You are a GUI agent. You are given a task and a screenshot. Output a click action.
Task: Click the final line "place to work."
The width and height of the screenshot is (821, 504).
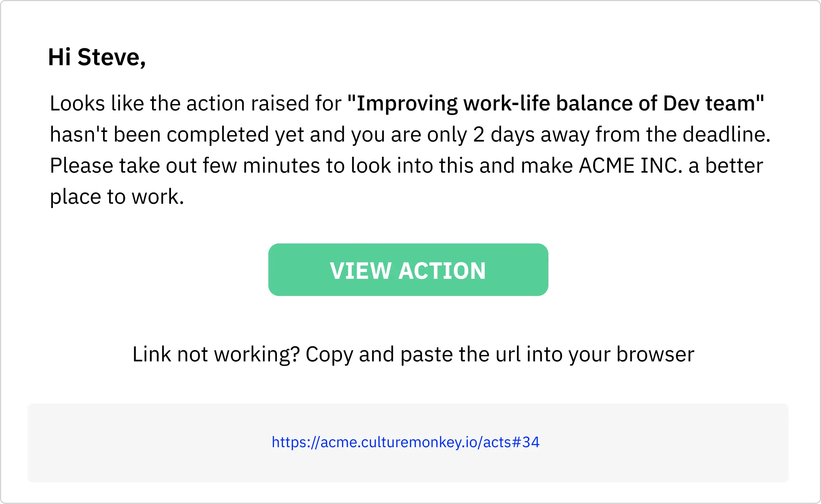[117, 197]
